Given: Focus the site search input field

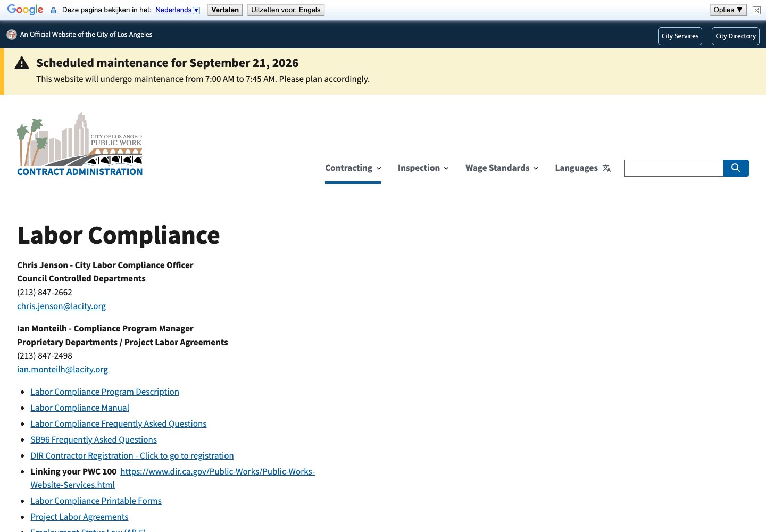Looking at the screenshot, I should [x=673, y=168].
